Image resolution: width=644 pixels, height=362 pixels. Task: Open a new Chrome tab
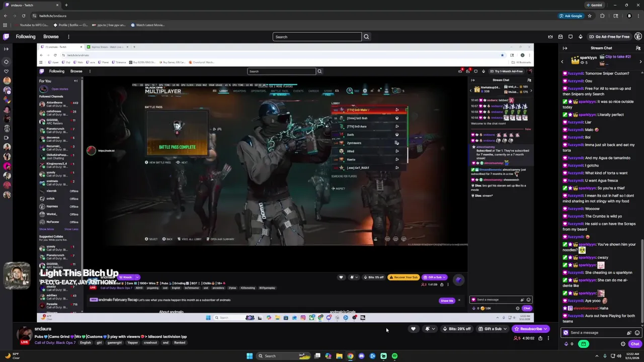(66, 5)
